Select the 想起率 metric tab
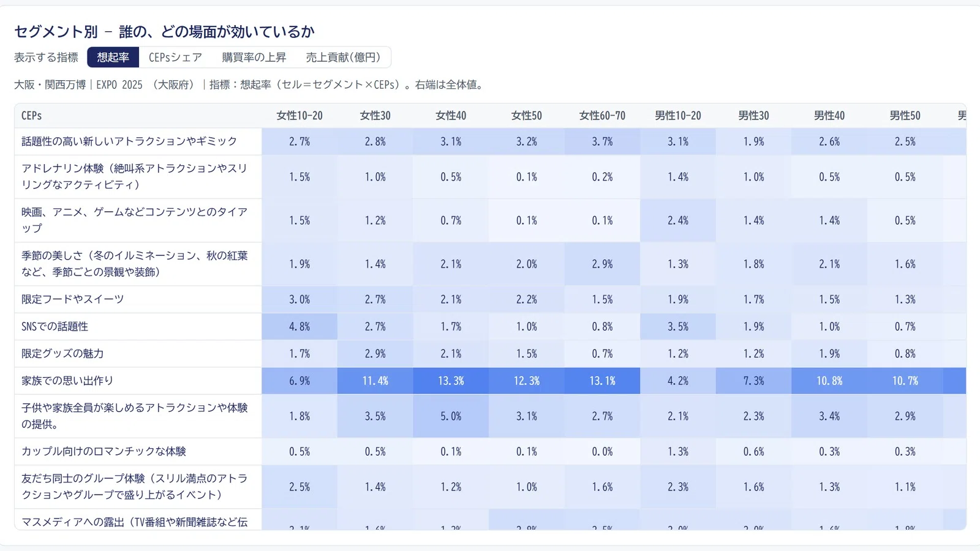This screenshot has width=980, height=551. (x=113, y=58)
